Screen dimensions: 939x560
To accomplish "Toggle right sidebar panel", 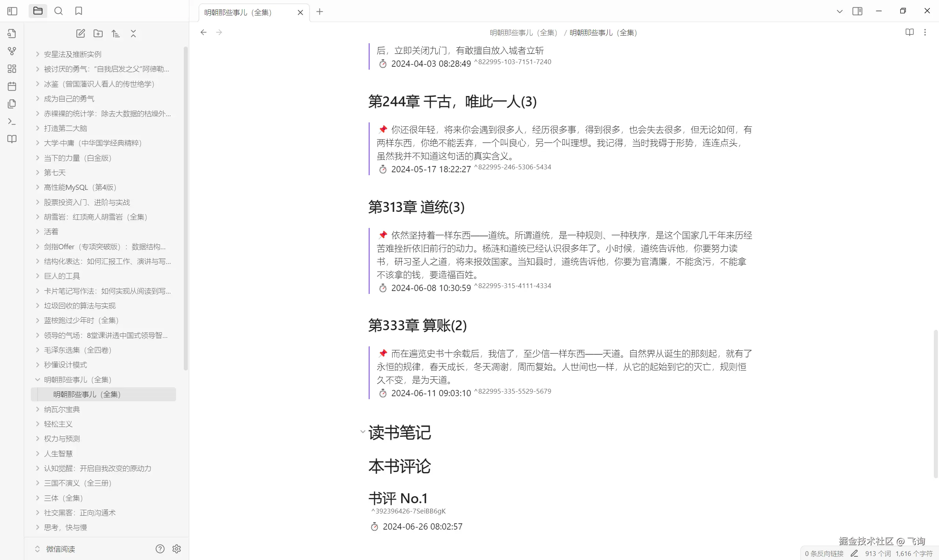I will [x=857, y=11].
